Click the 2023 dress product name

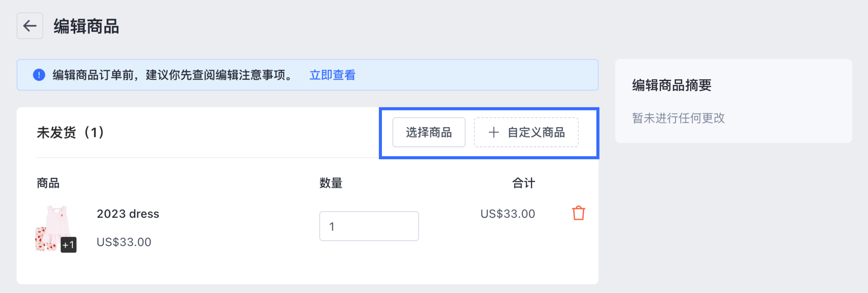(x=128, y=214)
